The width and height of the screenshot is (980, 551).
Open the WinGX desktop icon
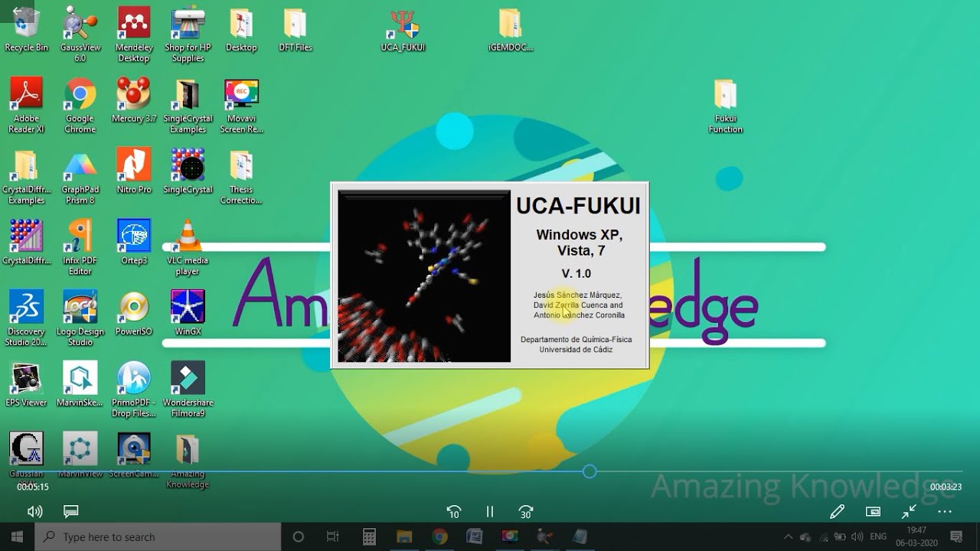click(x=188, y=312)
